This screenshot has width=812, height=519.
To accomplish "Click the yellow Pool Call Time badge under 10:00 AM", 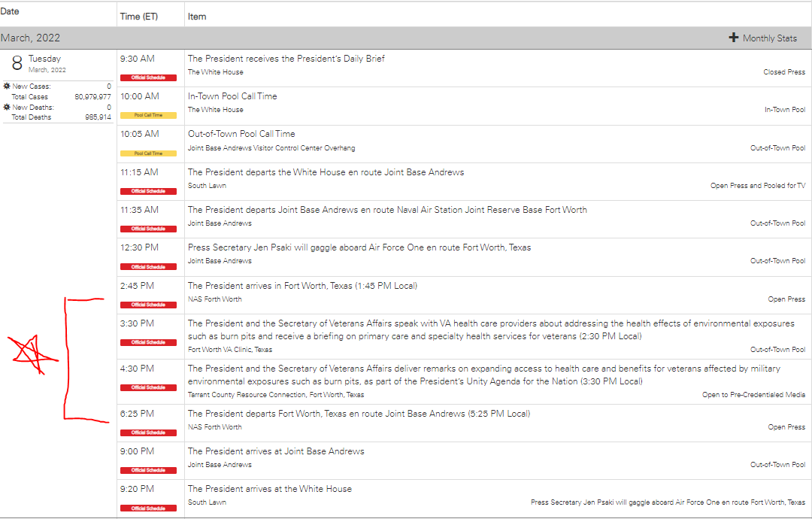I will 148,115.
